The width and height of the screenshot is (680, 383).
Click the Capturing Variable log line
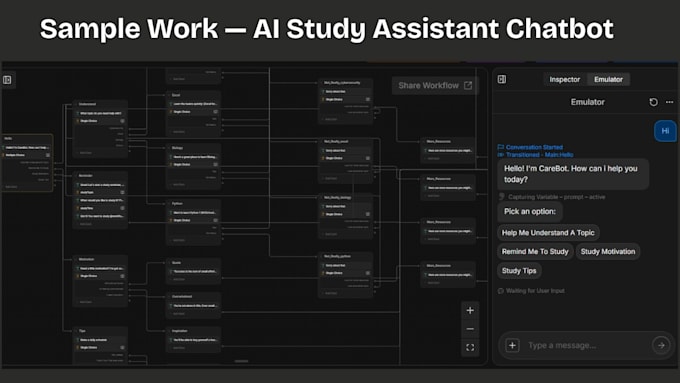552,197
